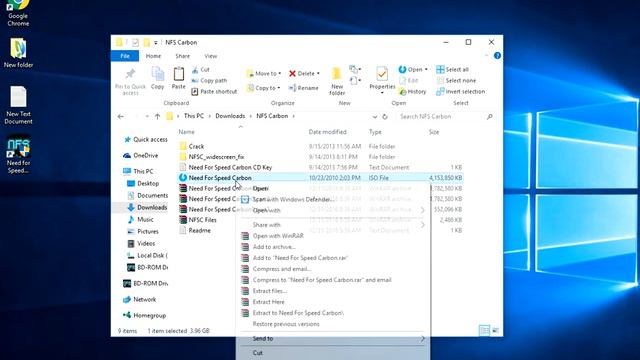
Task: Select the New folder desktop icon
Action: point(18,53)
